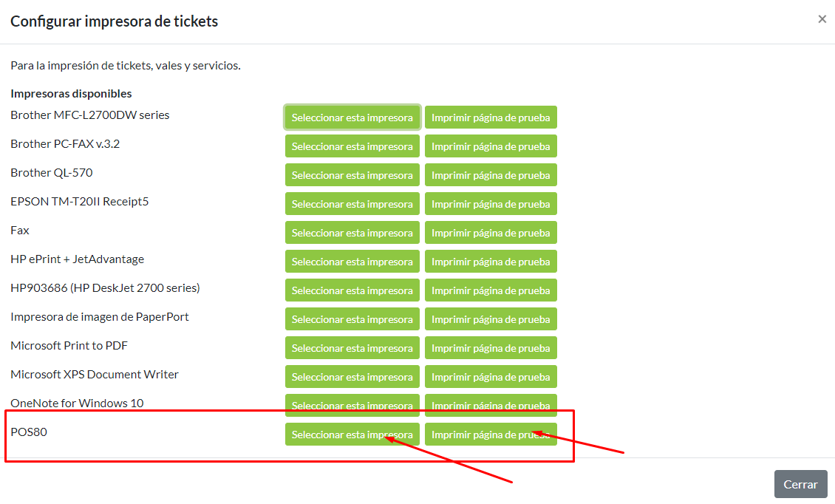Print test page on POS80

click(491, 435)
